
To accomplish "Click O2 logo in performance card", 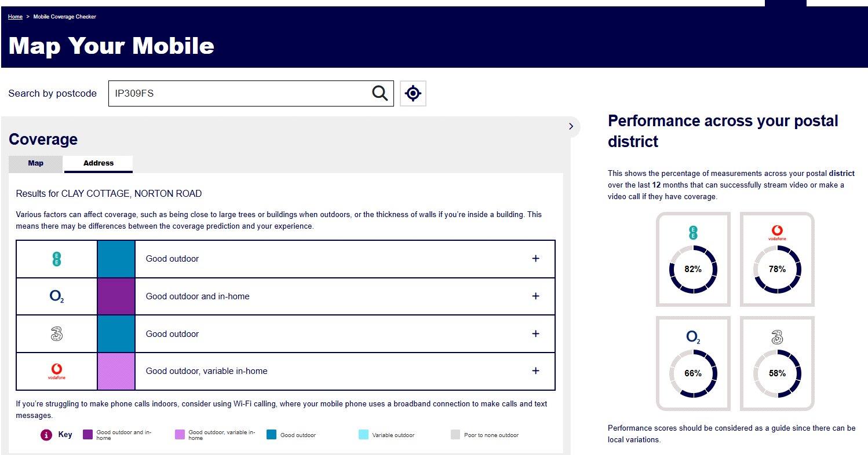I will coord(694,337).
